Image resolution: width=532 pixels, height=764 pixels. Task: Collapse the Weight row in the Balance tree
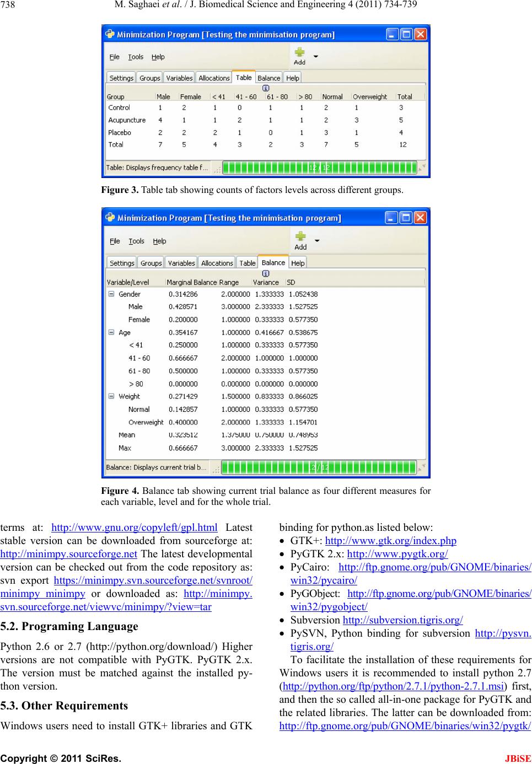coord(110,396)
